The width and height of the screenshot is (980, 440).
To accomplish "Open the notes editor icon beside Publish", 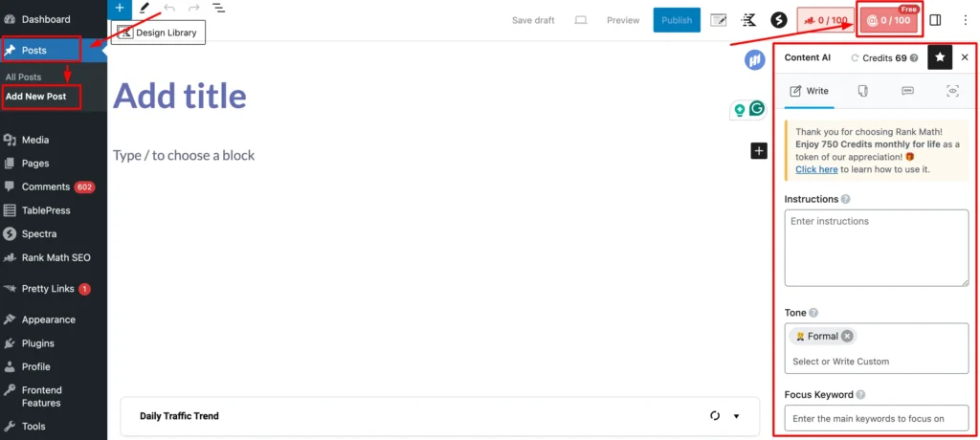I will (x=719, y=20).
